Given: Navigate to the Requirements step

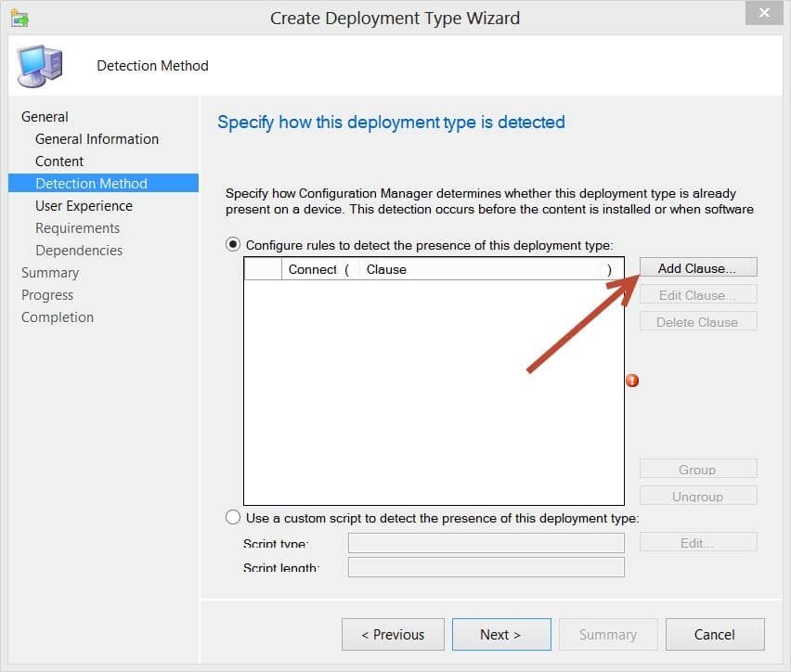Looking at the screenshot, I should point(77,227).
